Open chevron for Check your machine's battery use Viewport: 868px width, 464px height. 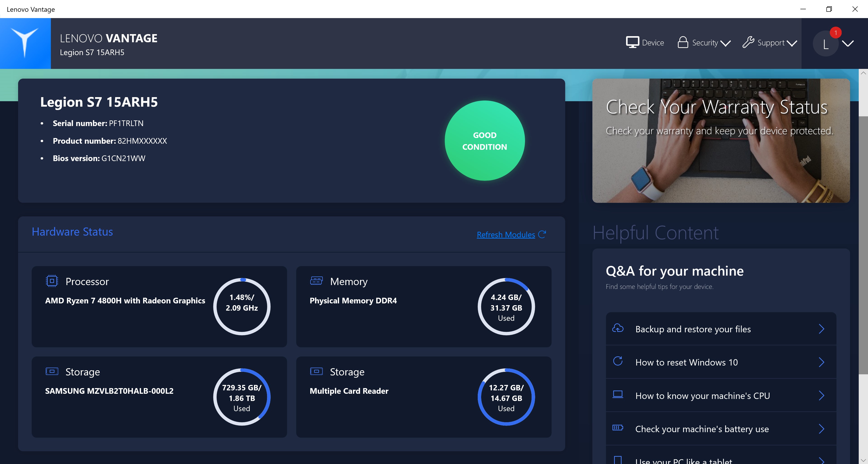[821, 429]
